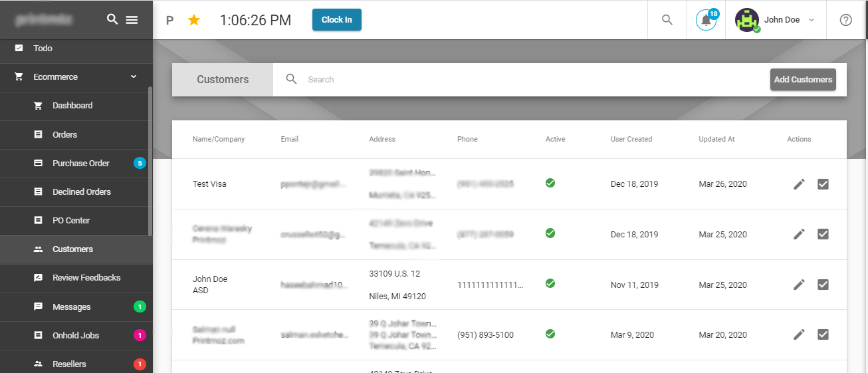Click the pencil icon for John Doe ASD row

(x=799, y=285)
